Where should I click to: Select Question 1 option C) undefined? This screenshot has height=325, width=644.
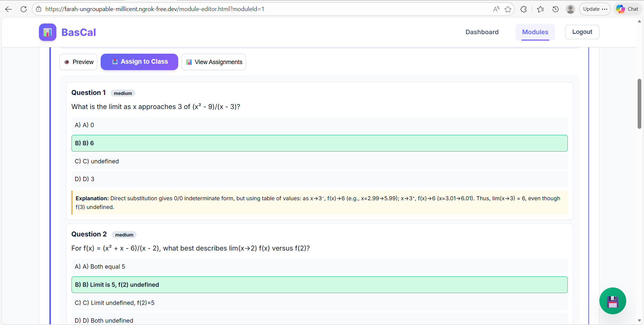[319, 161]
